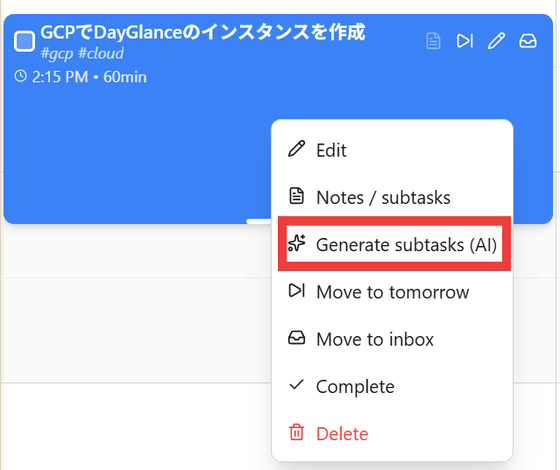Select Move to tomorrow option

(x=392, y=292)
